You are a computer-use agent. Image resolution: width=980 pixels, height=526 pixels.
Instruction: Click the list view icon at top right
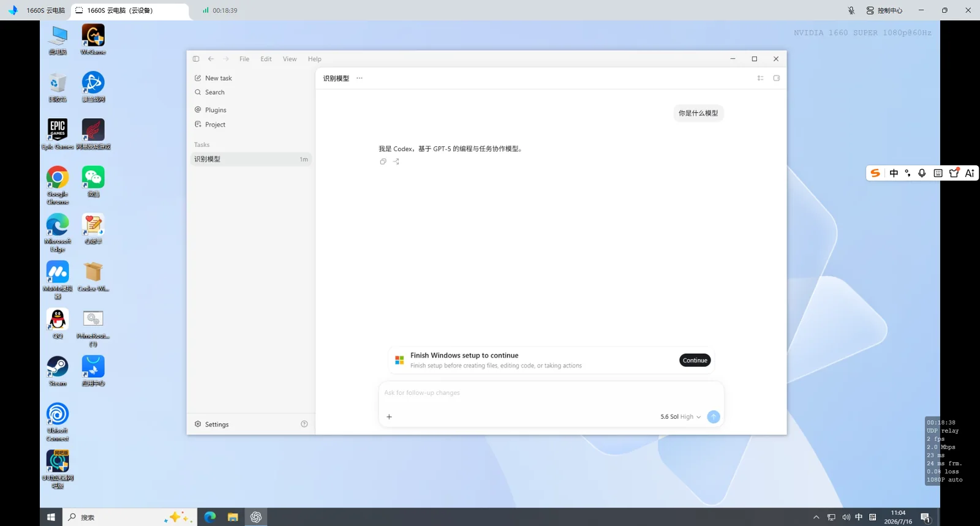(760, 78)
